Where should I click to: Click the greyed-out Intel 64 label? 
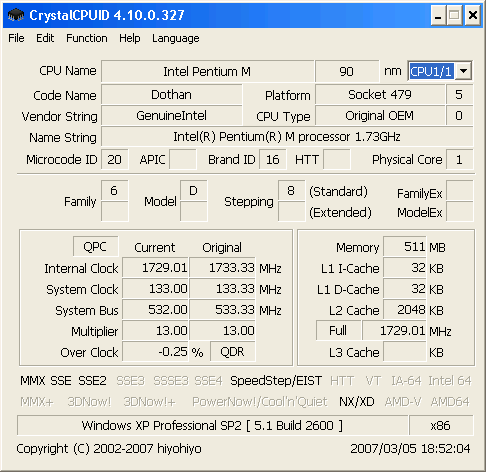point(450,381)
